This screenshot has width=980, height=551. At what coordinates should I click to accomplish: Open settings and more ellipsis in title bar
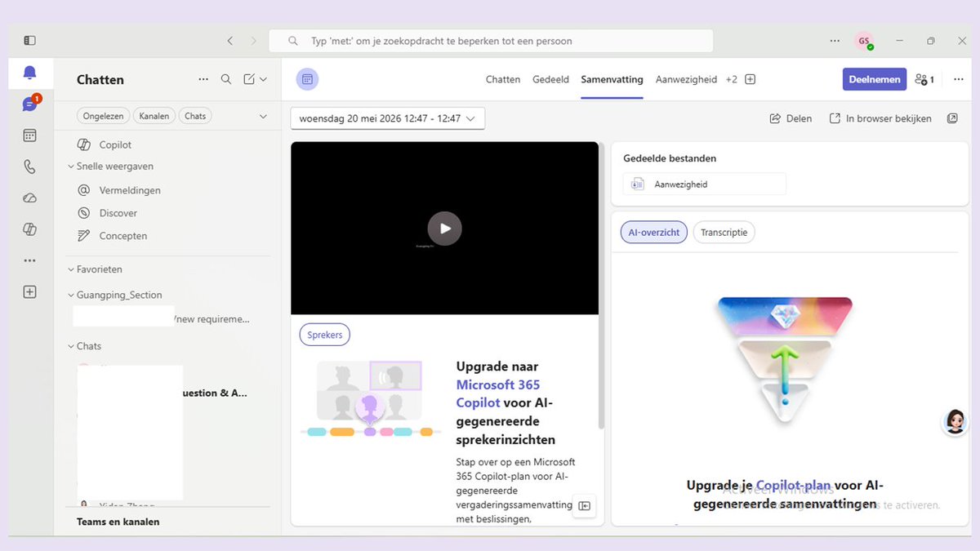point(835,41)
